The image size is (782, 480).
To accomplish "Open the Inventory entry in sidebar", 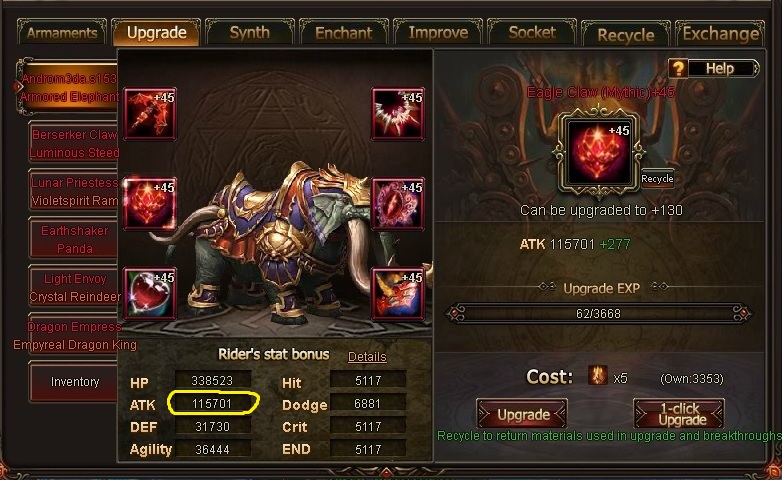I will [74, 382].
